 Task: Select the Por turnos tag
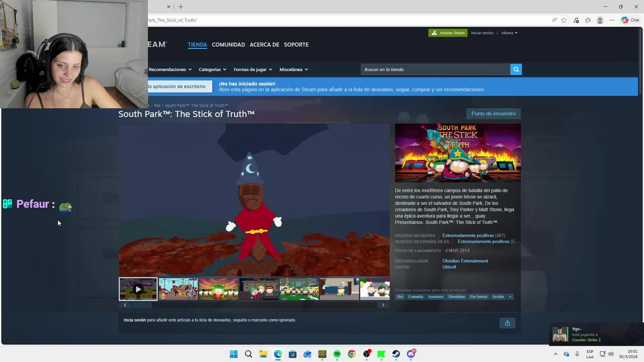point(478,297)
